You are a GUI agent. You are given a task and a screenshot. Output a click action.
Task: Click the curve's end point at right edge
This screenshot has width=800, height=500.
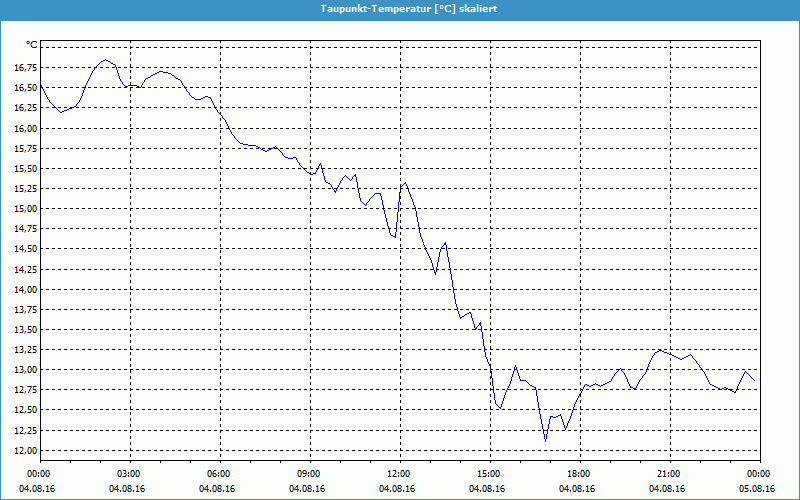(x=756, y=382)
